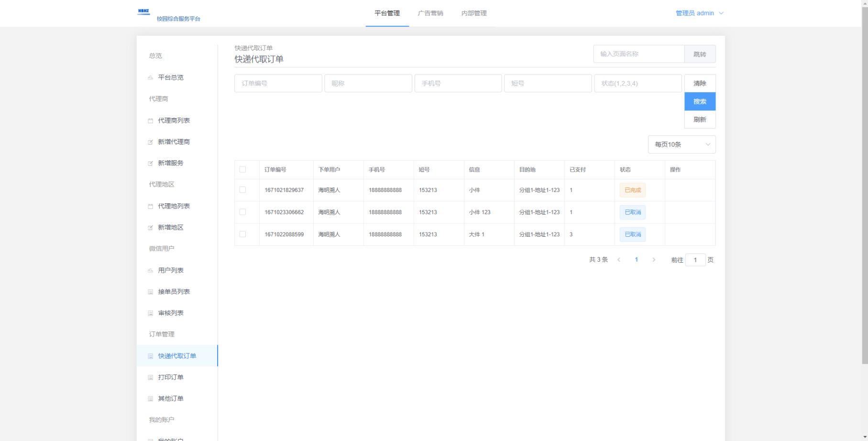
Task: Click the list icon beside 接单员列表
Action: tap(151, 292)
